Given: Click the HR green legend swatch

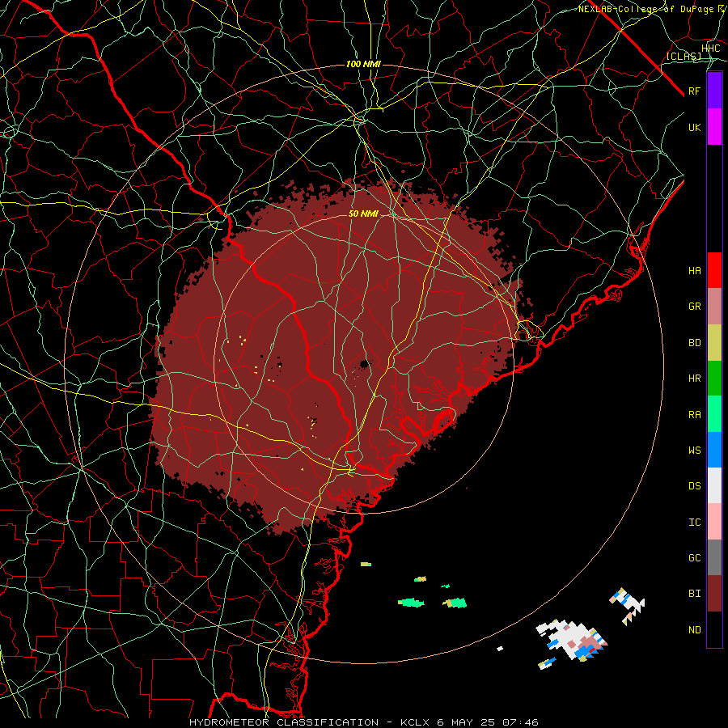Looking at the screenshot, I should tap(714, 378).
